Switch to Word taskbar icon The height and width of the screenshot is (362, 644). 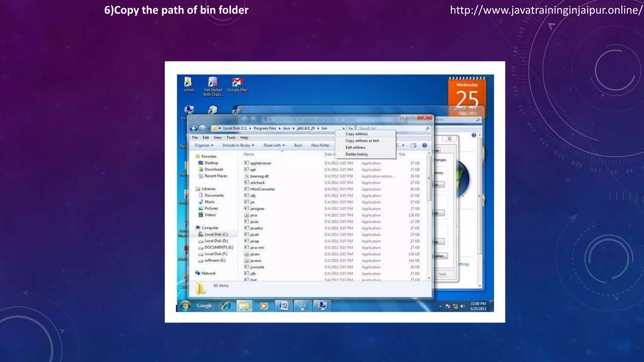click(284, 306)
